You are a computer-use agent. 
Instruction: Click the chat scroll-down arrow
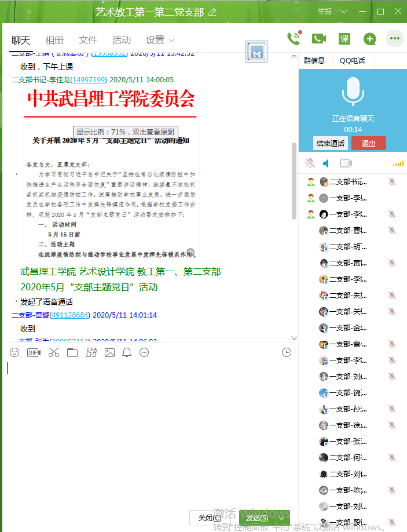pyautogui.click(x=294, y=338)
